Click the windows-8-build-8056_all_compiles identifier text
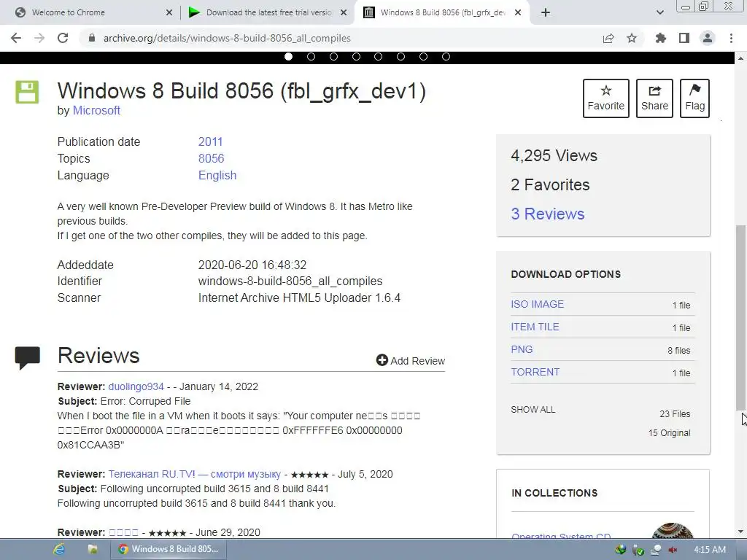 [290, 281]
